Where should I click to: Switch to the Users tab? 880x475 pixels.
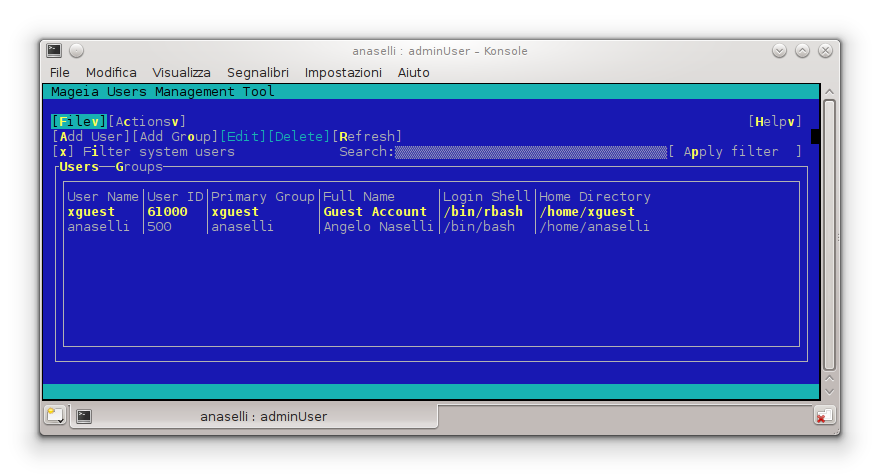[79, 167]
